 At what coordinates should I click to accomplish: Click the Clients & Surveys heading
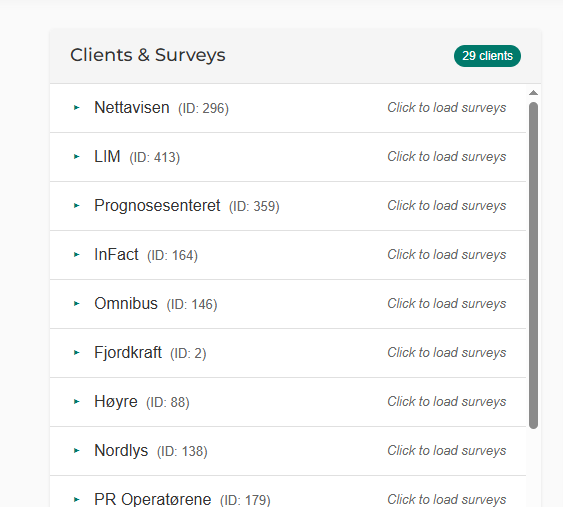[x=148, y=55]
